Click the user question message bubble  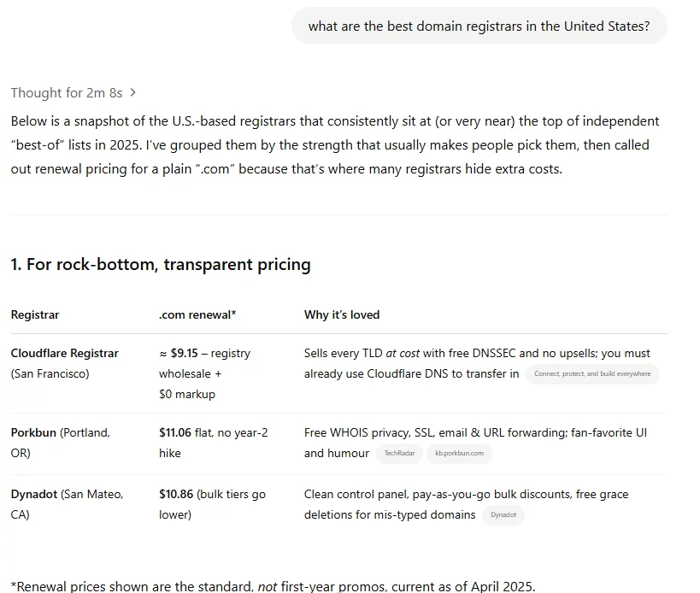tap(479, 26)
